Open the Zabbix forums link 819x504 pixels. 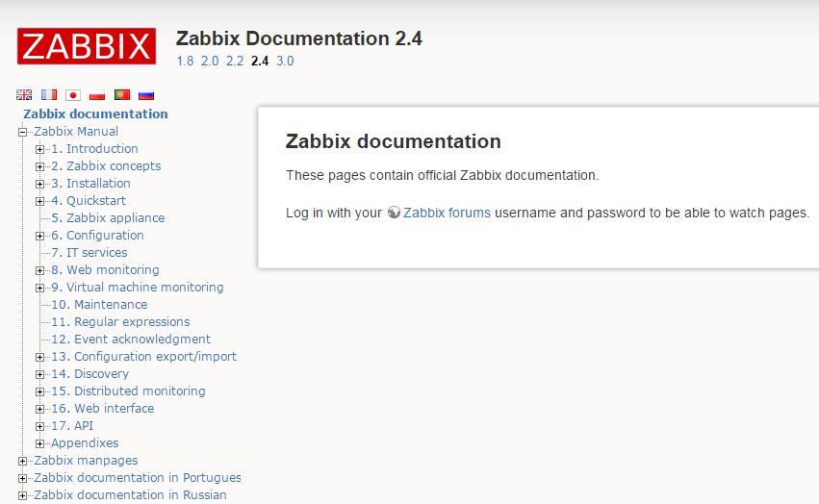point(448,213)
